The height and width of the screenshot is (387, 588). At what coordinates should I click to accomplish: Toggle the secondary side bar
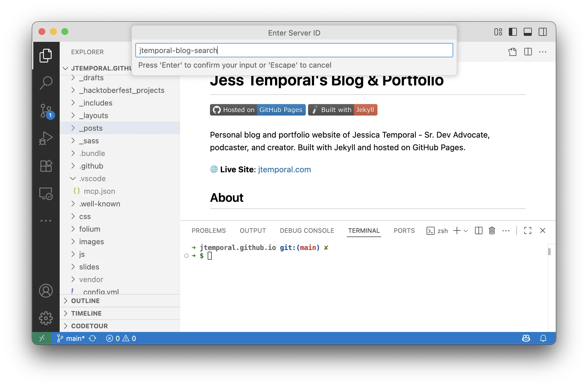pyautogui.click(x=542, y=32)
